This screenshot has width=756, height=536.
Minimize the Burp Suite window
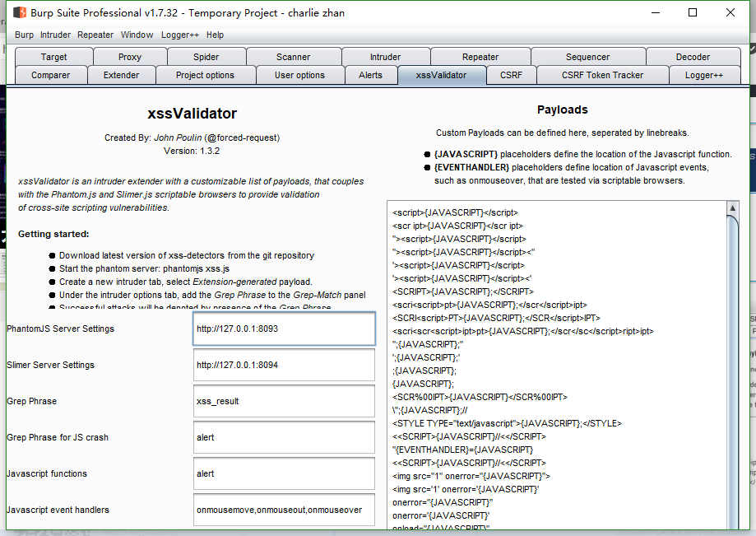[656, 12]
